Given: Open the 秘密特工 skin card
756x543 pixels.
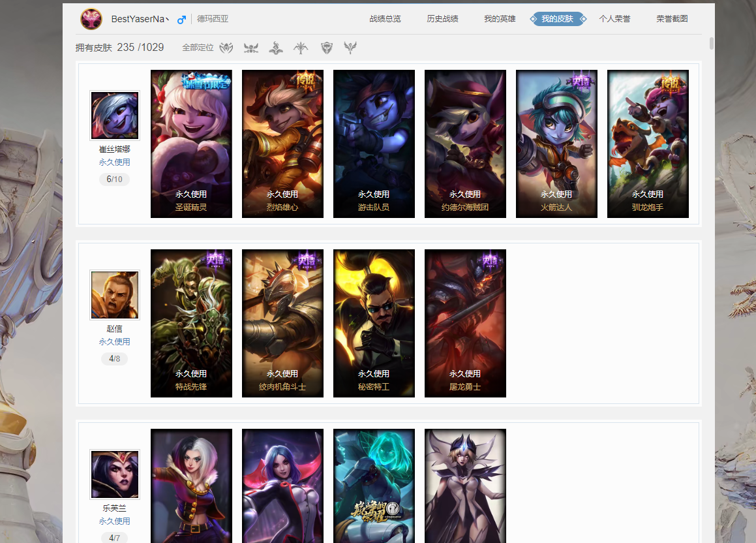Looking at the screenshot, I should 374,323.
